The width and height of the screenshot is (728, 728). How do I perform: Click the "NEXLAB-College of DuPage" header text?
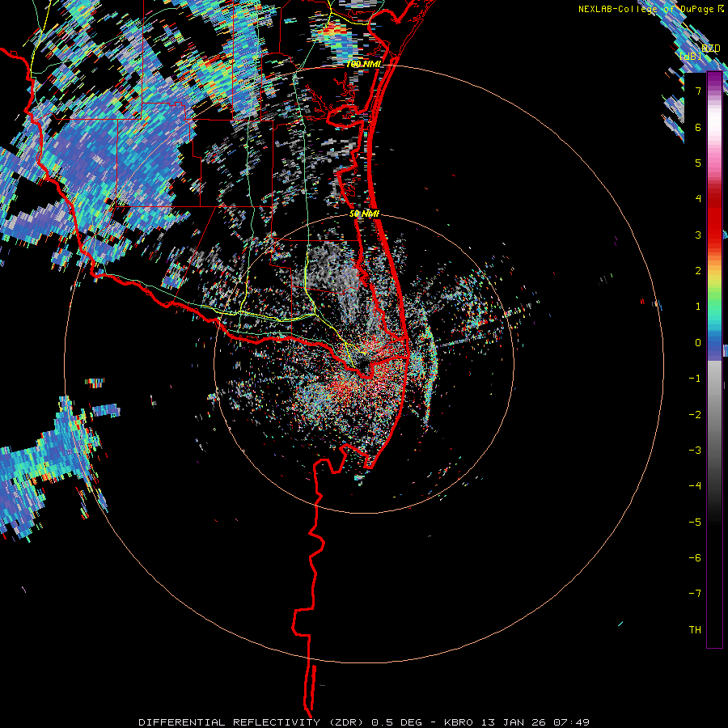click(645, 9)
